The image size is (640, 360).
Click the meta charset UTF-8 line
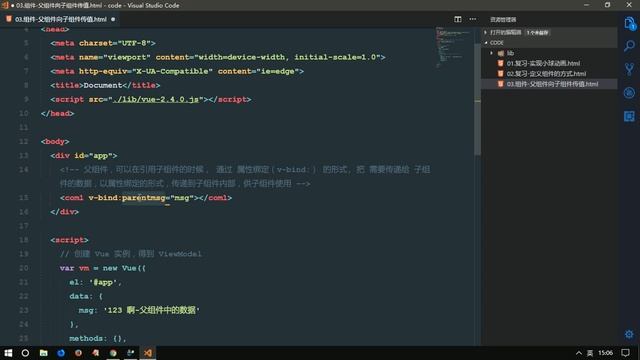click(x=103, y=43)
